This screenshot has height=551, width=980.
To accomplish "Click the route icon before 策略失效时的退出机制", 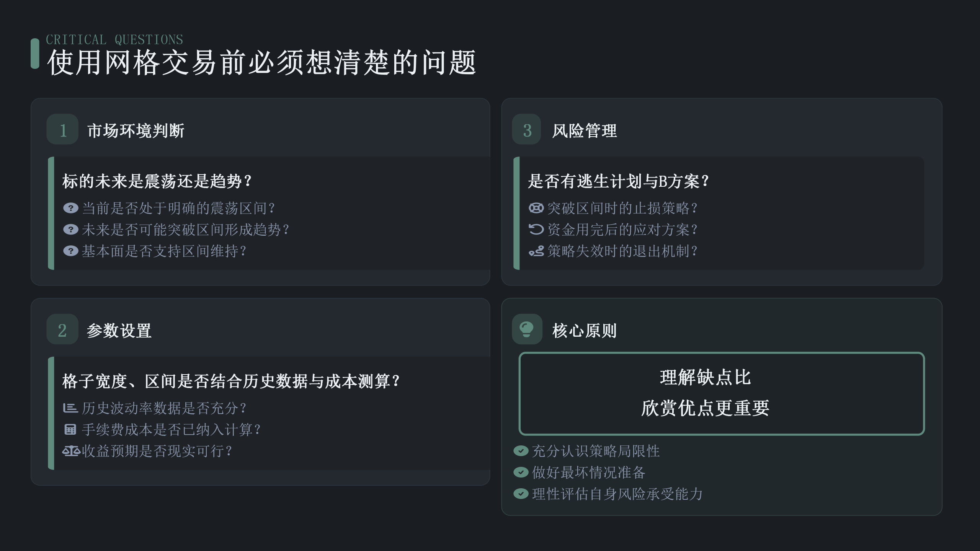I will coord(536,251).
